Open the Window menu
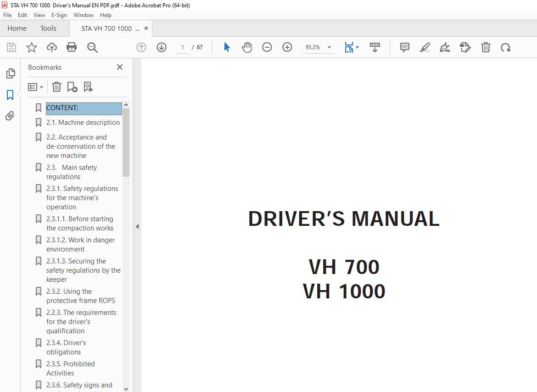 coord(83,15)
